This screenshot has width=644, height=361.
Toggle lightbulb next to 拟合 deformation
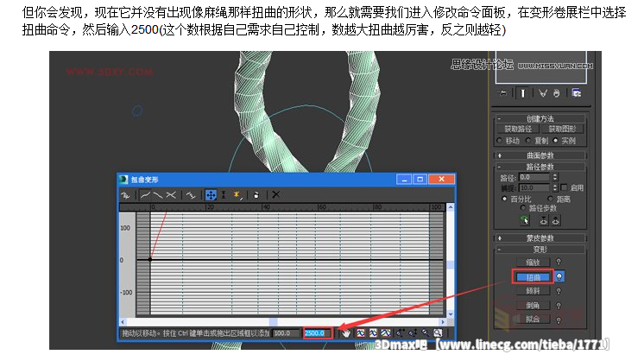(x=559, y=320)
